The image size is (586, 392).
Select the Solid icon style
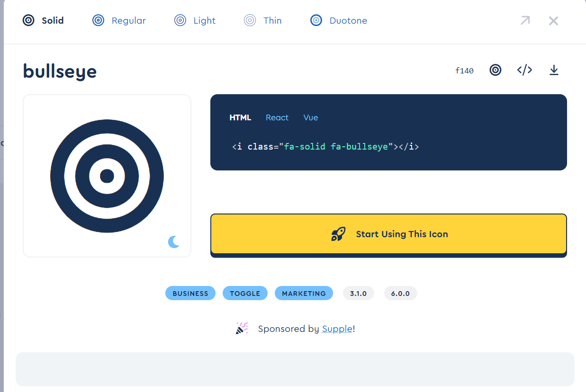pos(44,20)
